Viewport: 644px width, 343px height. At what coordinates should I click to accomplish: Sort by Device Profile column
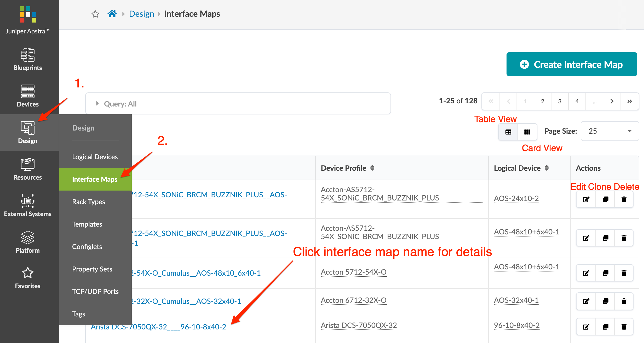(372, 168)
